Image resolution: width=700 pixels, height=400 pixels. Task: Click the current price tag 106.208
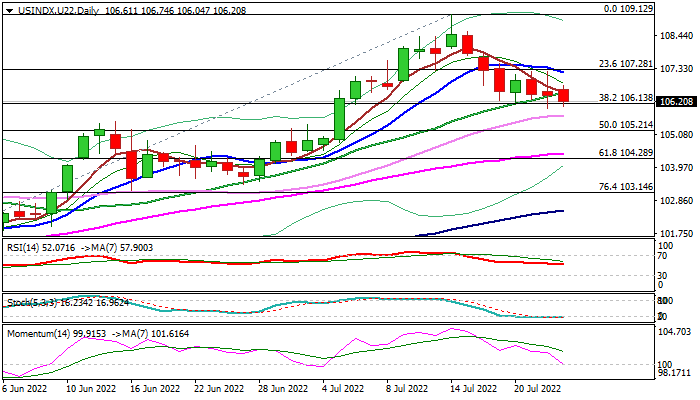point(676,102)
